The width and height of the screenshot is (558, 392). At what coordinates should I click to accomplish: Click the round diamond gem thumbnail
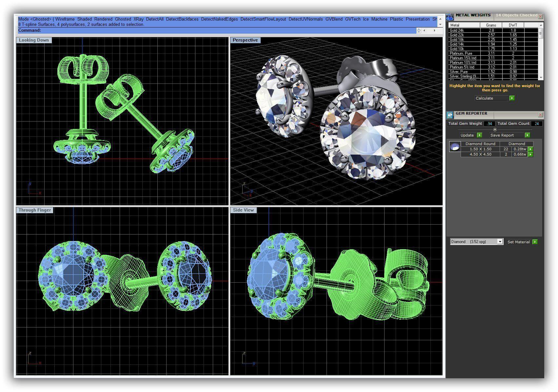(454, 147)
